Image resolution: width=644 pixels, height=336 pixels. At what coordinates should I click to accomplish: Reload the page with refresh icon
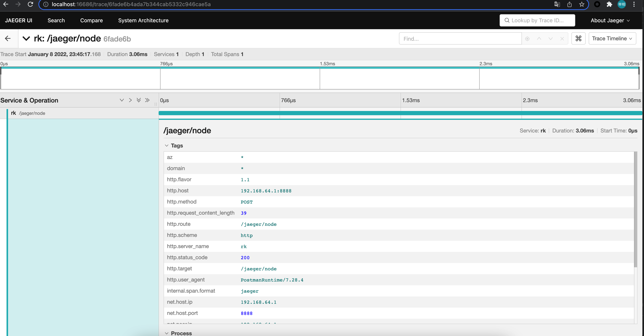[30, 4]
